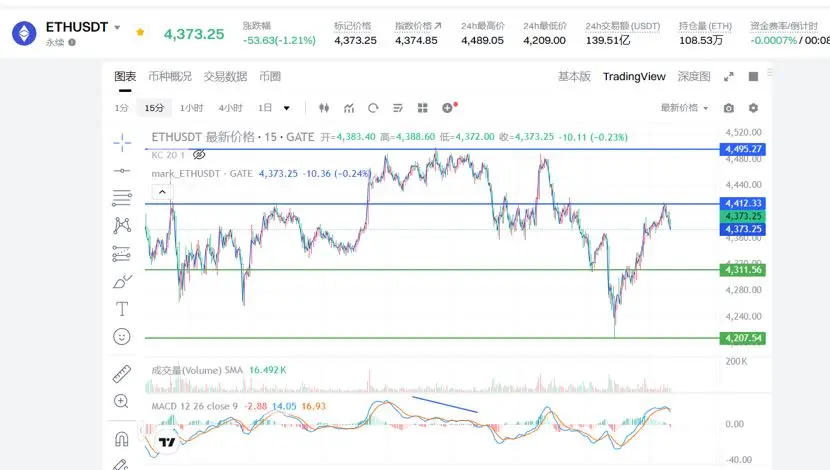Screen dimensions: 830x470
Task: Open the emoji icons tool
Action: point(122,337)
